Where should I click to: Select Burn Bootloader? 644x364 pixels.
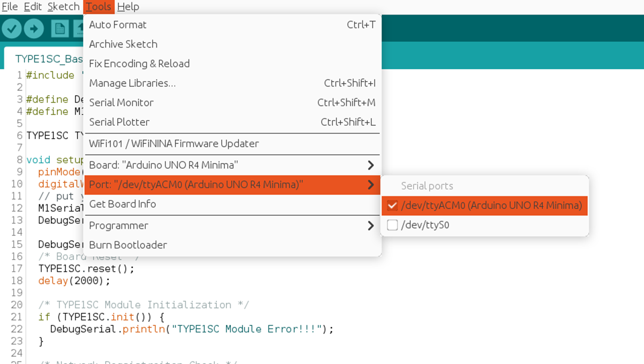coord(232,245)
